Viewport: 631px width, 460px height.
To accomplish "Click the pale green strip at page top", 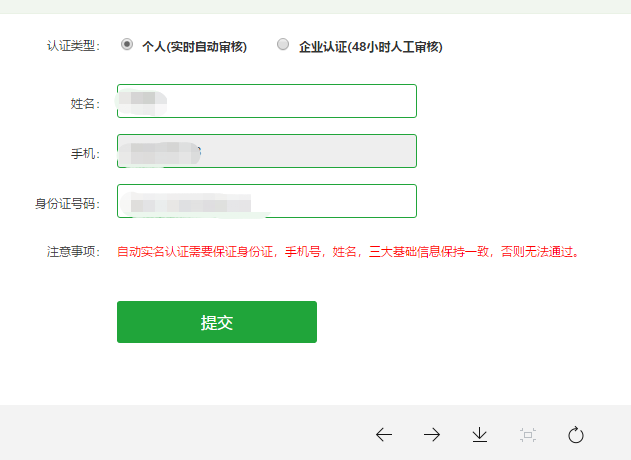I will coord(316,7).
